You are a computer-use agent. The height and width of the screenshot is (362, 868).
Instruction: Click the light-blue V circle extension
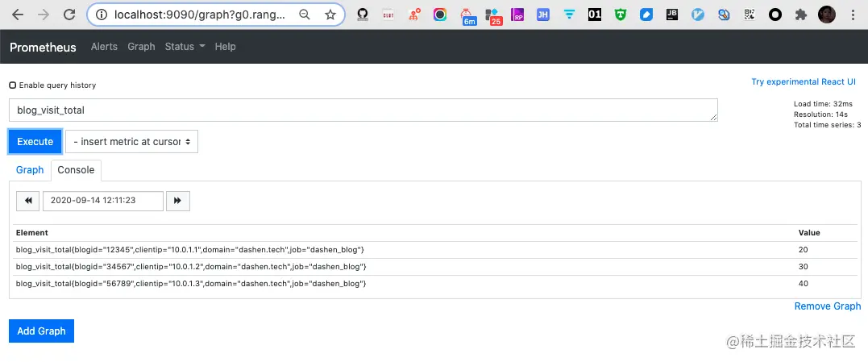(x=698, y=15)
